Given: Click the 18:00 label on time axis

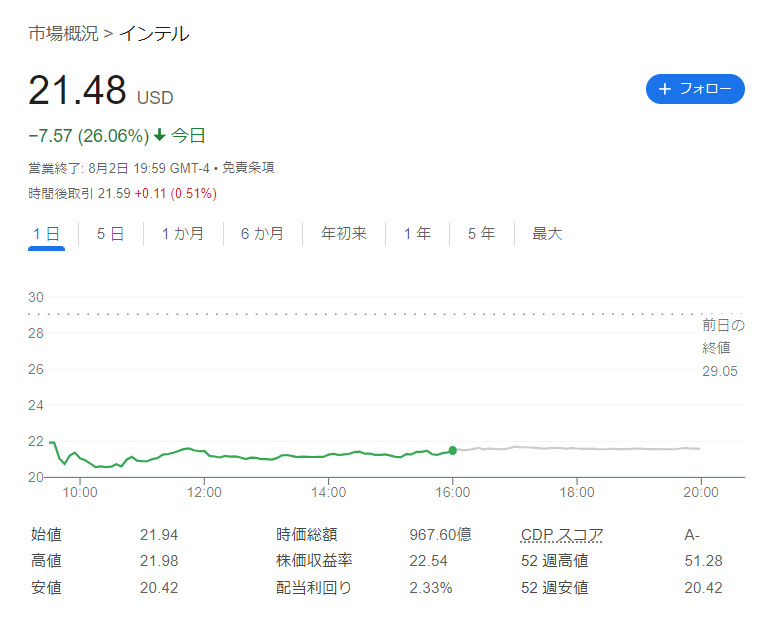Looking at the screenshot, I should coord(577,492).
